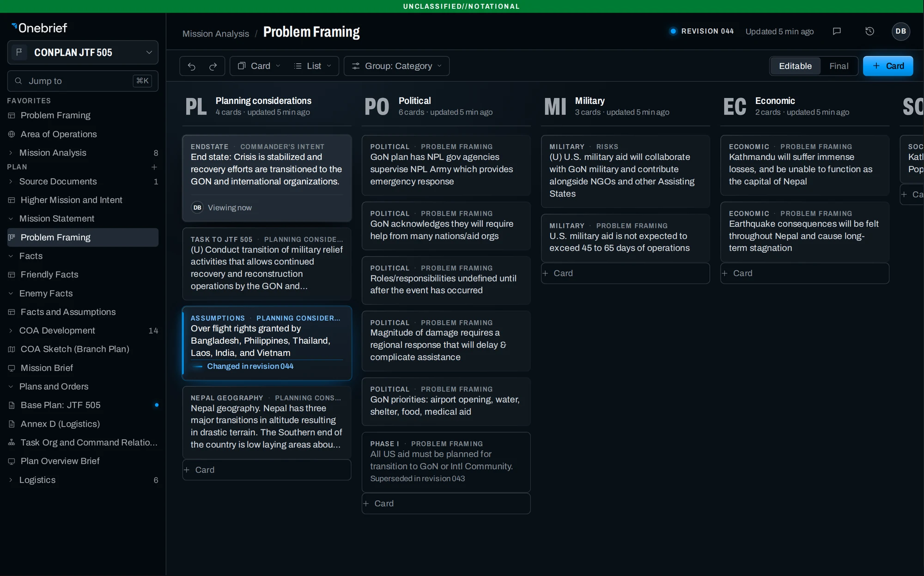
Task: Click the PL category badge
Action: click(196, 106)
